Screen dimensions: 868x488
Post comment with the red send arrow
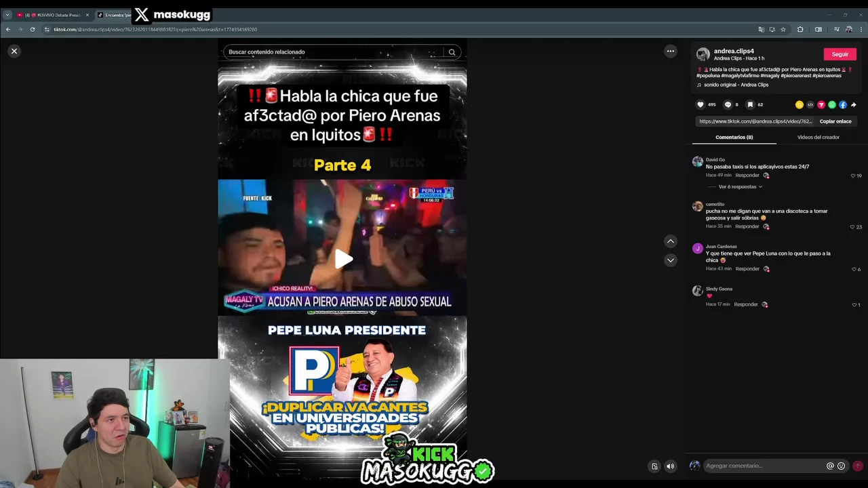click(x=858, y=466)
